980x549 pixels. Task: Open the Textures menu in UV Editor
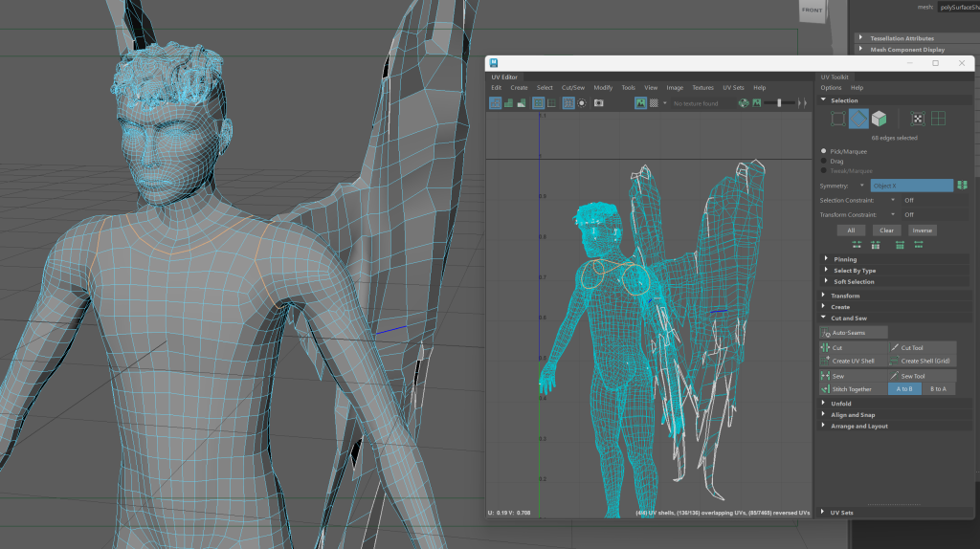[702, 88]
